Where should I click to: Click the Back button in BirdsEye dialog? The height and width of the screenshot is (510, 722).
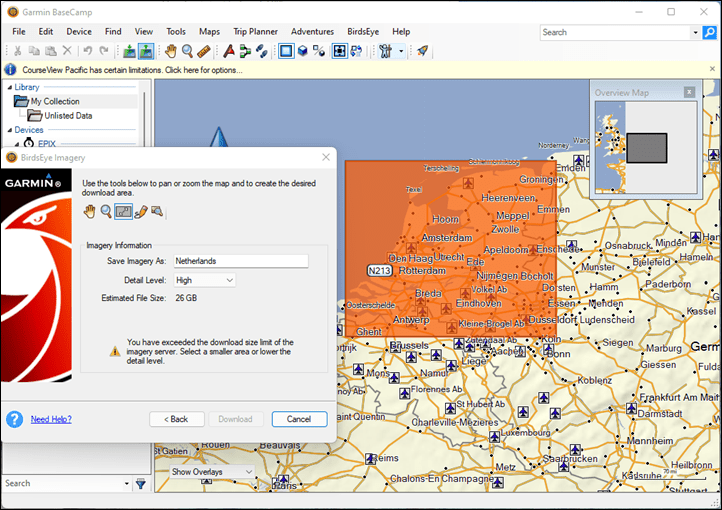pos(176,419)
